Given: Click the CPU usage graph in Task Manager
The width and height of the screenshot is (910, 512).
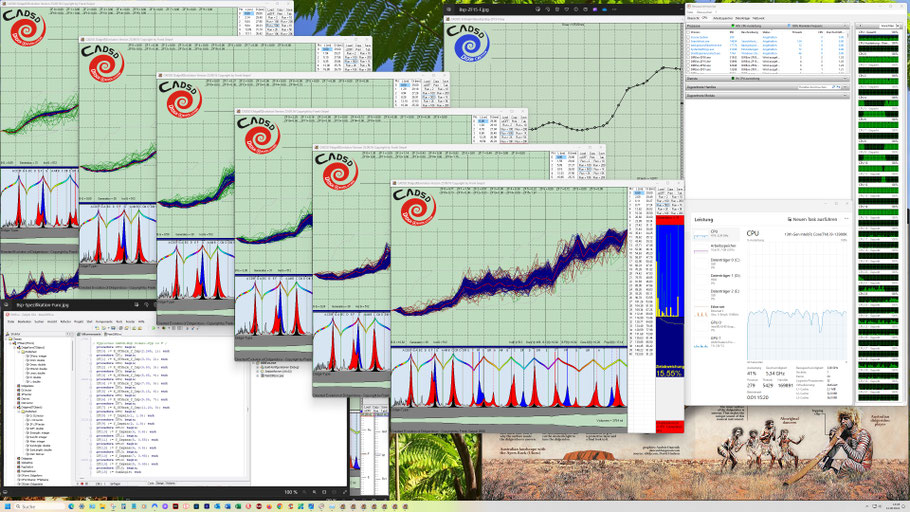Looking at the screenshot, I should pyautogui.click(x=797, y=302).
